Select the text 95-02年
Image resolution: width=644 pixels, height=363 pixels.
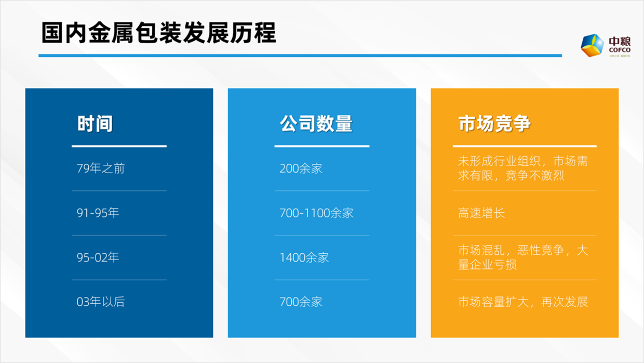[98, 257]
